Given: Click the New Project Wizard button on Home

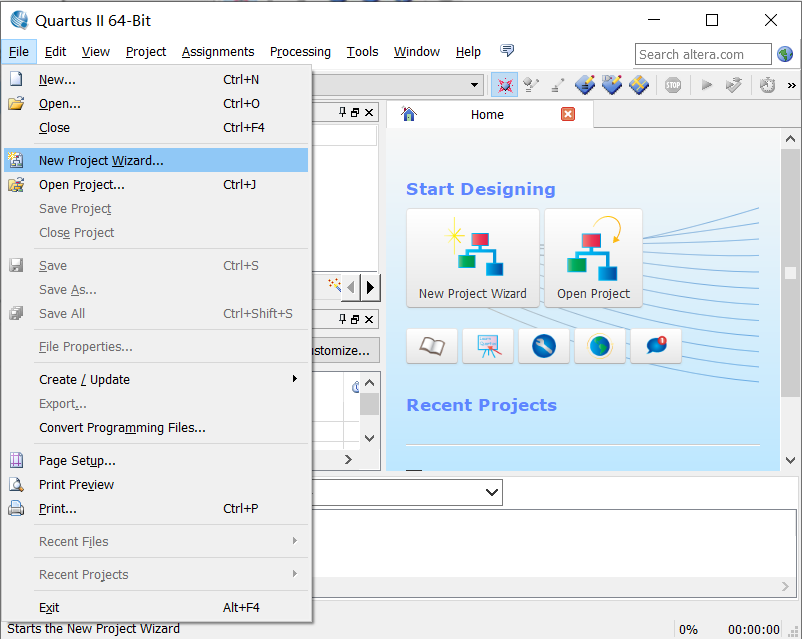Looking at the screenshot, I should point(473,258).
